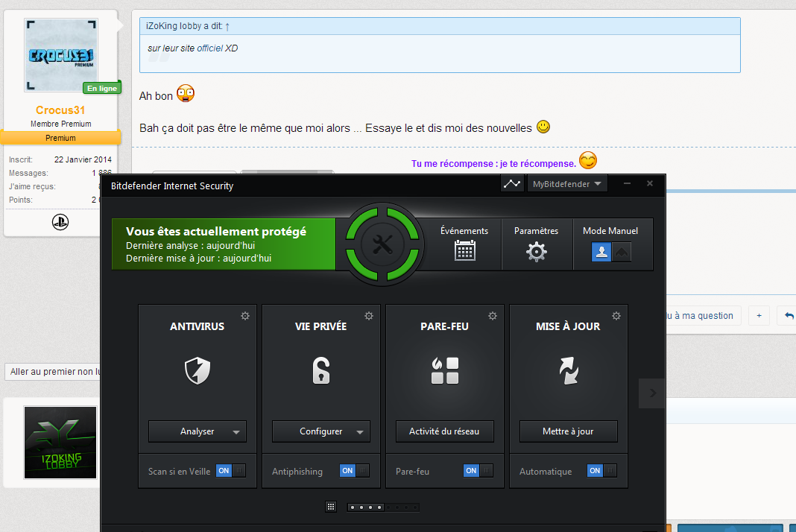Expand the Analyser dropdown arrow
The image size is (796, 532).
(x=236, y=432)
